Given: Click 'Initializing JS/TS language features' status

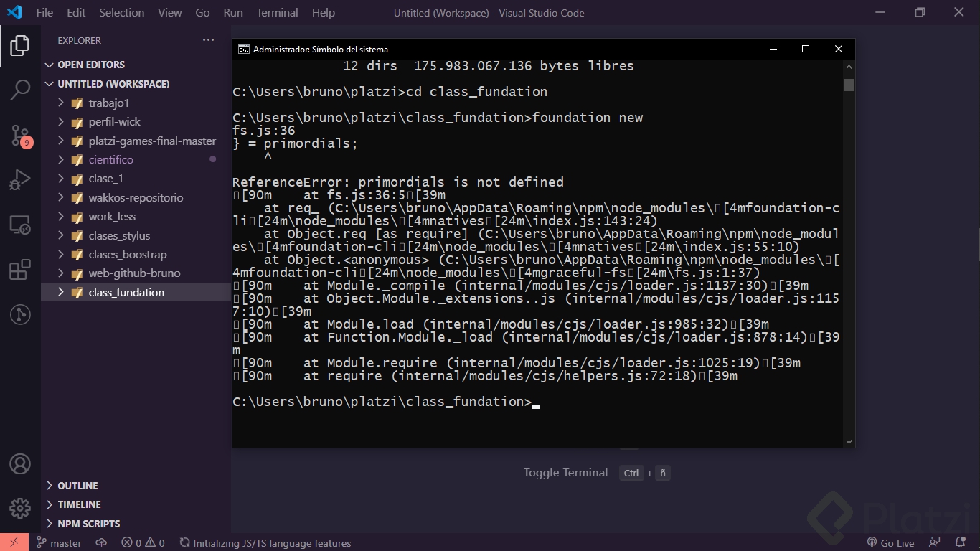Looking at the screenshot, I should click(x=265, y=543).
